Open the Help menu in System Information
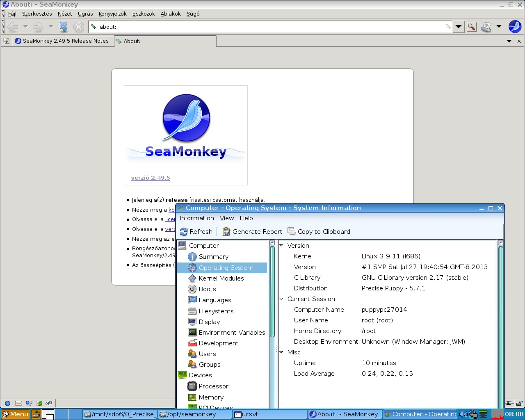 246,218
